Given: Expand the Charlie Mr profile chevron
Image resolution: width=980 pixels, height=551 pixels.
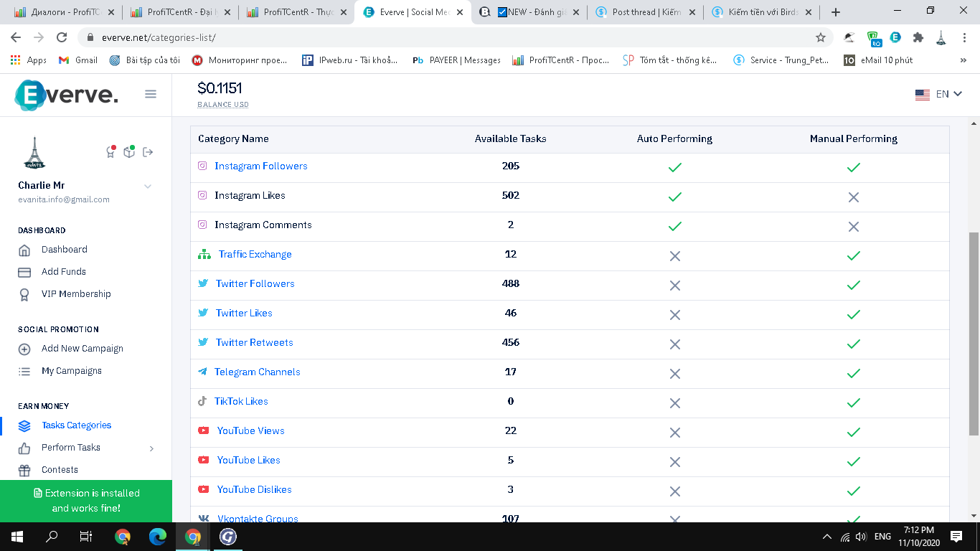Looking at the screenshot, I should tap(148, 187).
